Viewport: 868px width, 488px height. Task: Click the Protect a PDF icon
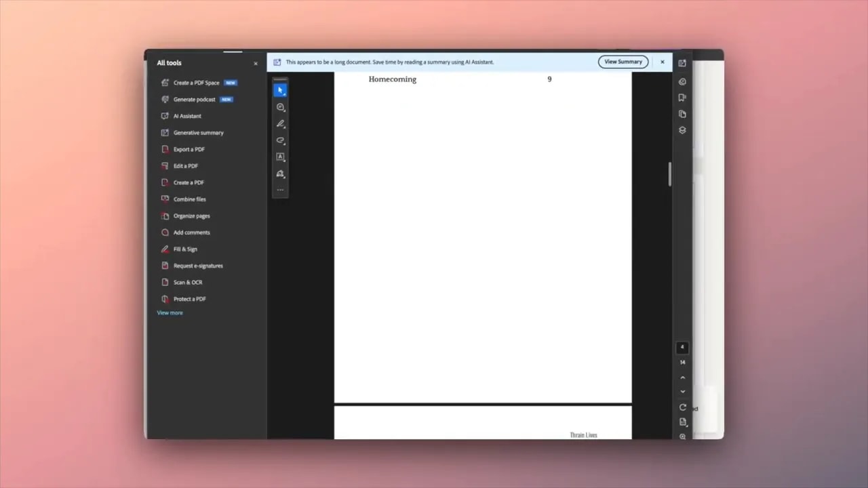(165, 299)
